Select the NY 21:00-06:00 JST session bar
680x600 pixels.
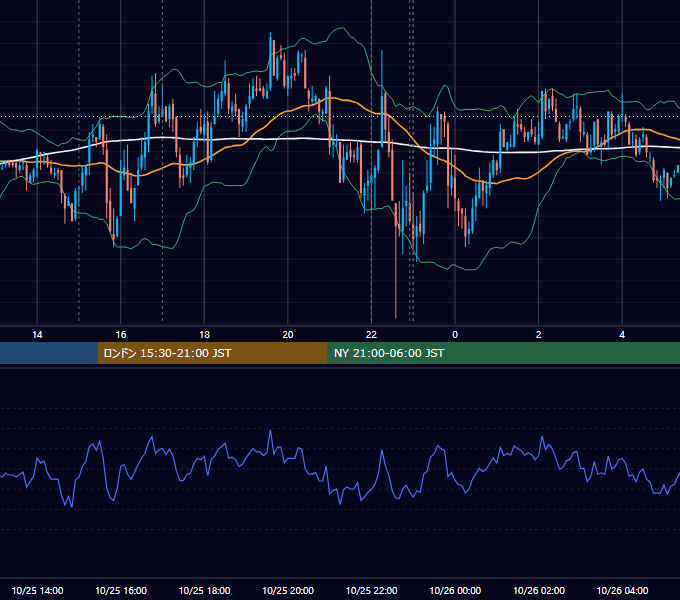tap(503, 353)
